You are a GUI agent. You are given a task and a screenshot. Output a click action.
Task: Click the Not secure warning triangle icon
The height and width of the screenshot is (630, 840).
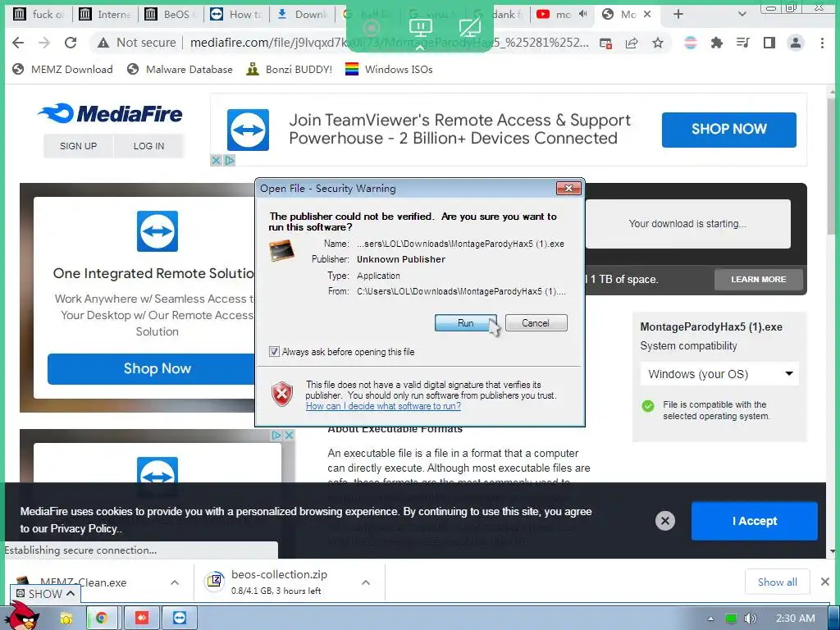coord(103,43)
